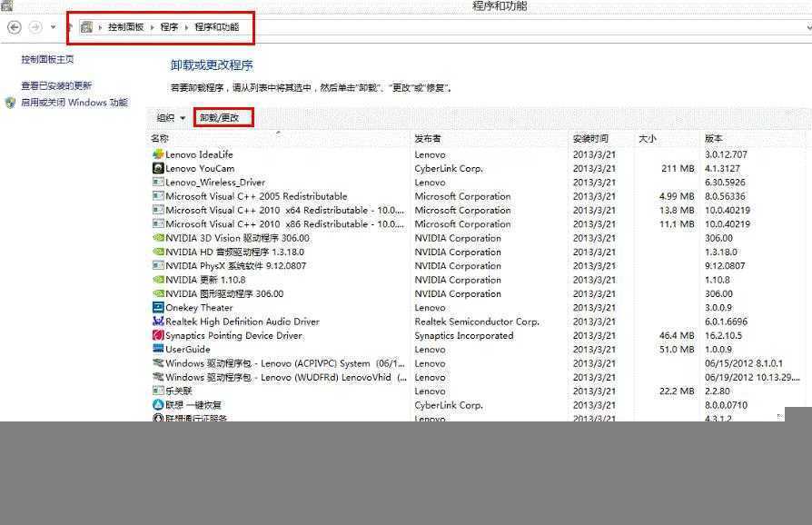Sort list by 大小 column header

coord(648,138)
